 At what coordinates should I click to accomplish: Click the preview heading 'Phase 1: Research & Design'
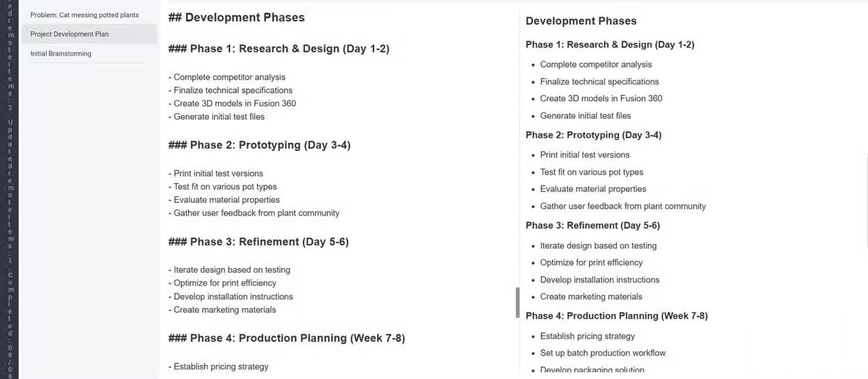pyautogui.click(x=610, y=44)
